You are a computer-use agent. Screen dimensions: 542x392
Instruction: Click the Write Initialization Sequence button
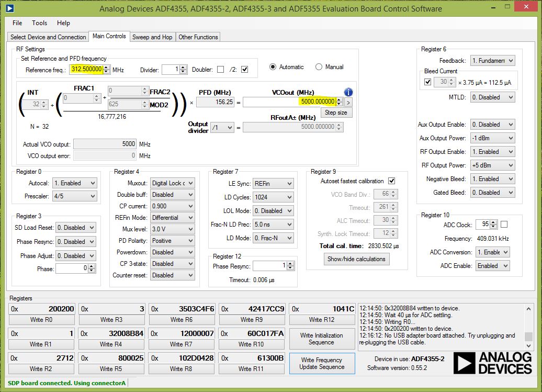coord(321,339)
